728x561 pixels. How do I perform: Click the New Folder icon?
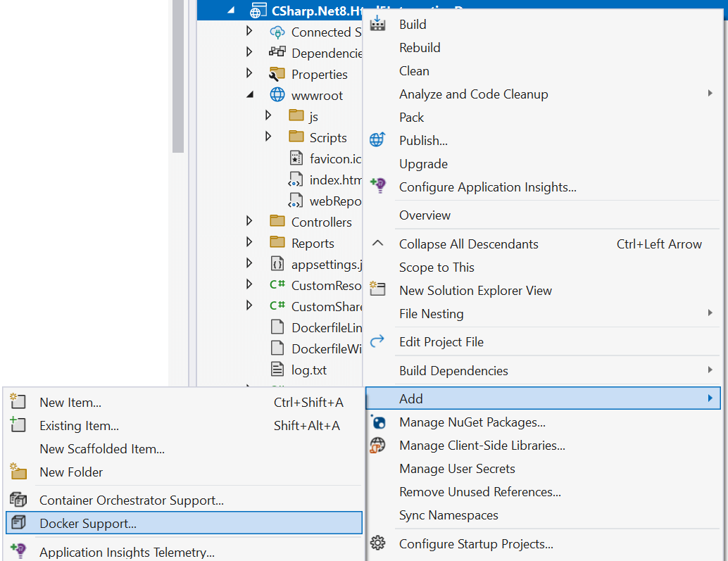[18, 472]
